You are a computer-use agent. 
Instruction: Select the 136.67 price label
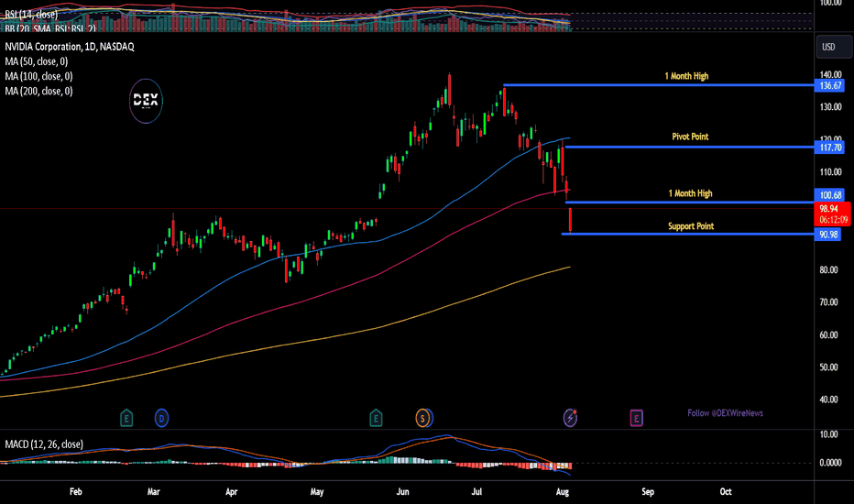[x=829, y=85]
